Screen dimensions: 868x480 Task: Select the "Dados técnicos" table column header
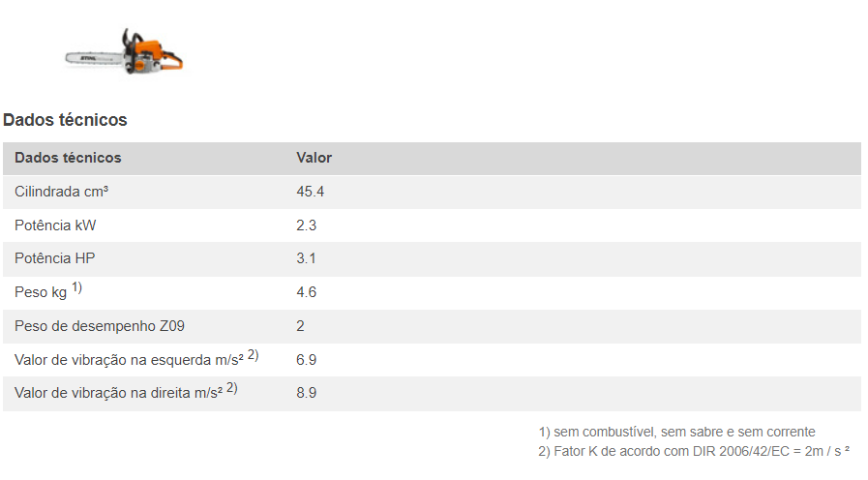click(x=68, y=158)
